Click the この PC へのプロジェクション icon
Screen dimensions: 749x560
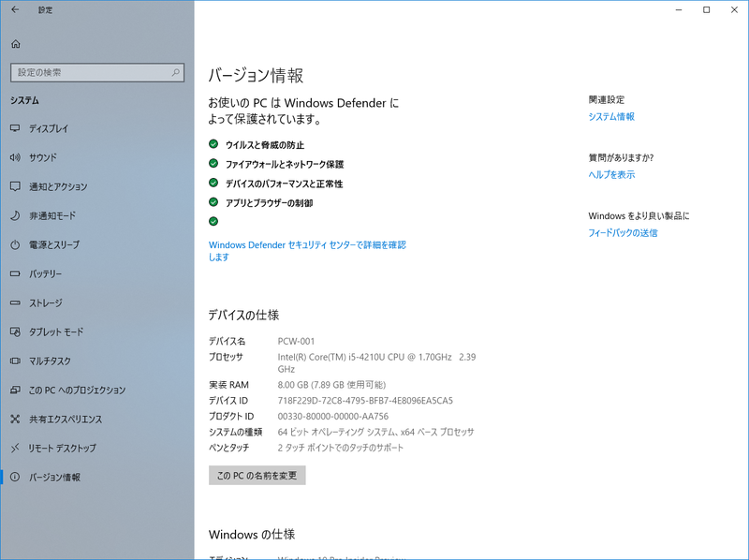coord(15,390)
